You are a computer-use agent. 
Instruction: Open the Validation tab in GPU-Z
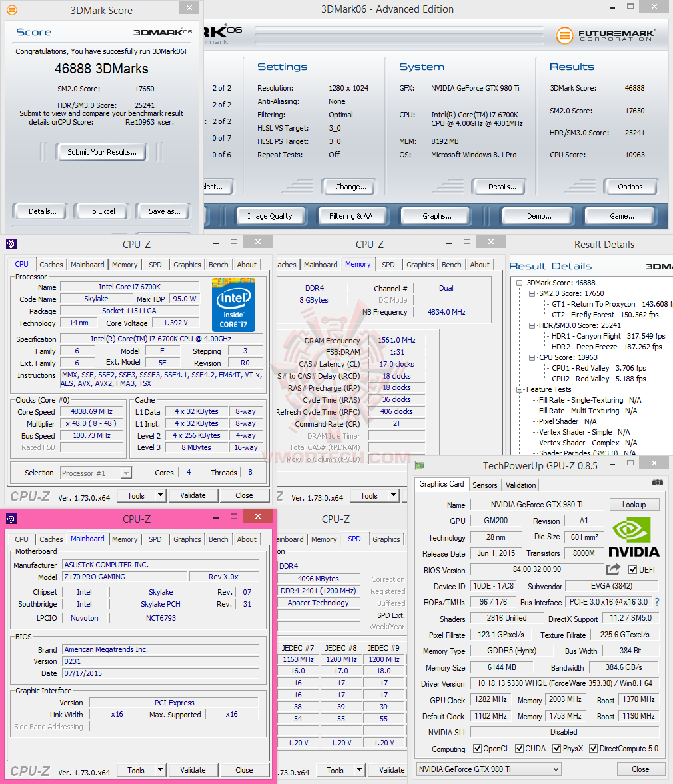[520, 485]
